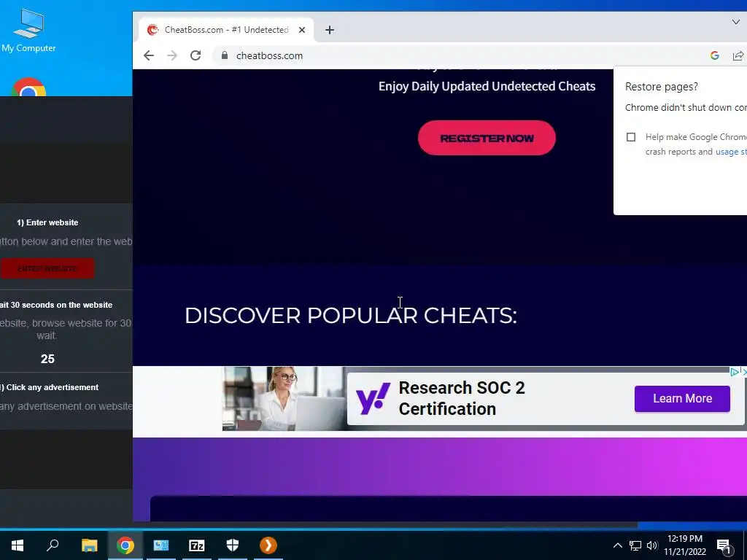
Task: Click the CheatBoss favicon in tab
Action: click(152, 30)
